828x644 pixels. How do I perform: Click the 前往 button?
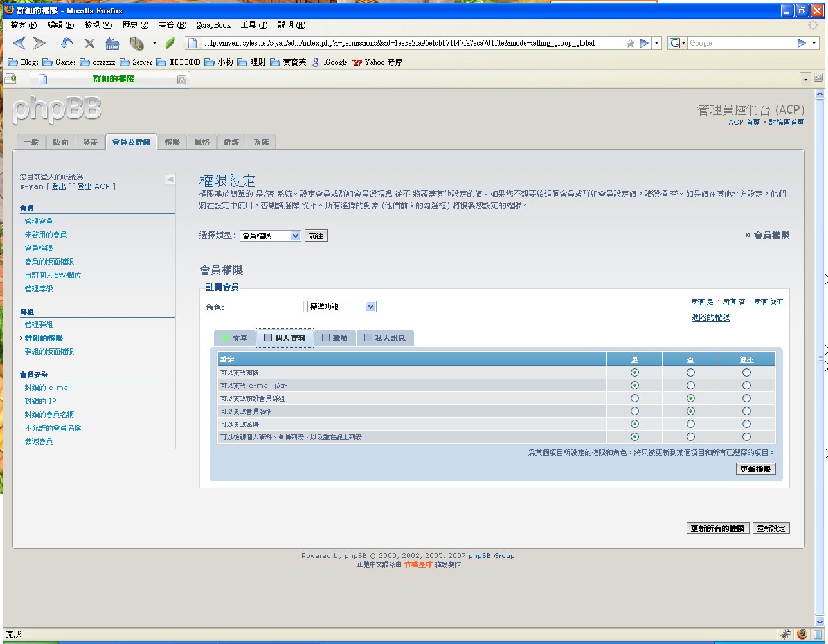coord(316,236)
